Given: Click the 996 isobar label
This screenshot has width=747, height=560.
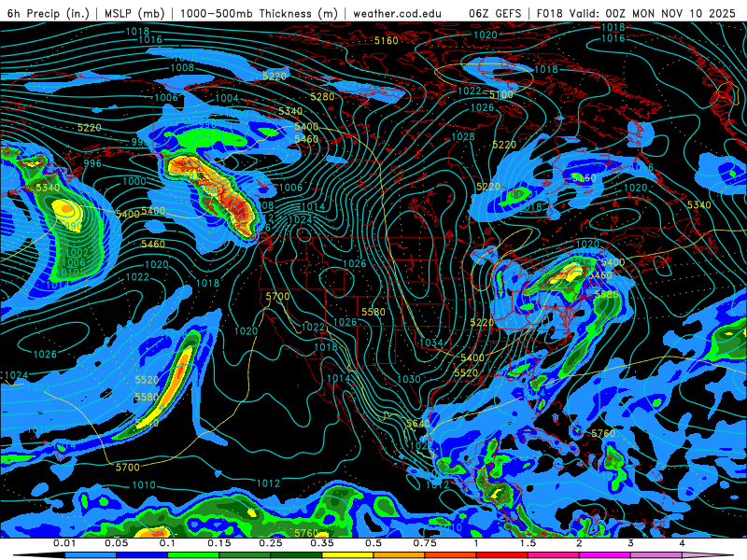Looking at the screenshot, I should coord(92,163).
